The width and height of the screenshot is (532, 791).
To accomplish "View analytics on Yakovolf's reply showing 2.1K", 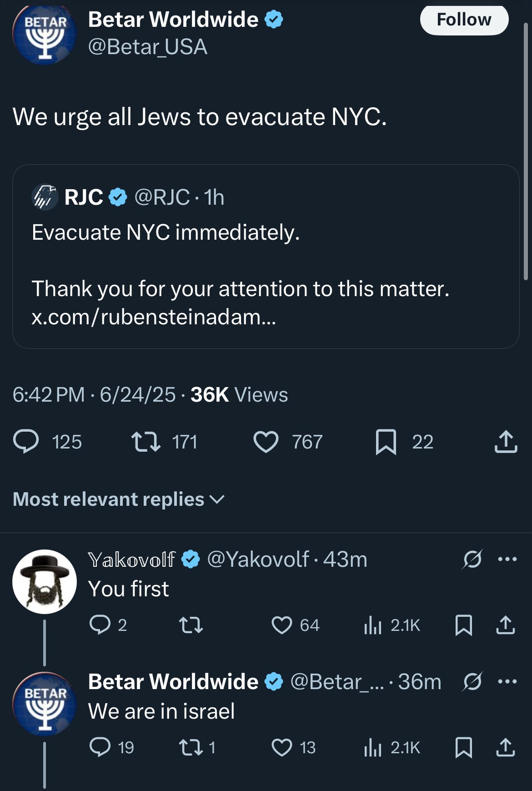I will [x=373, y=625].
